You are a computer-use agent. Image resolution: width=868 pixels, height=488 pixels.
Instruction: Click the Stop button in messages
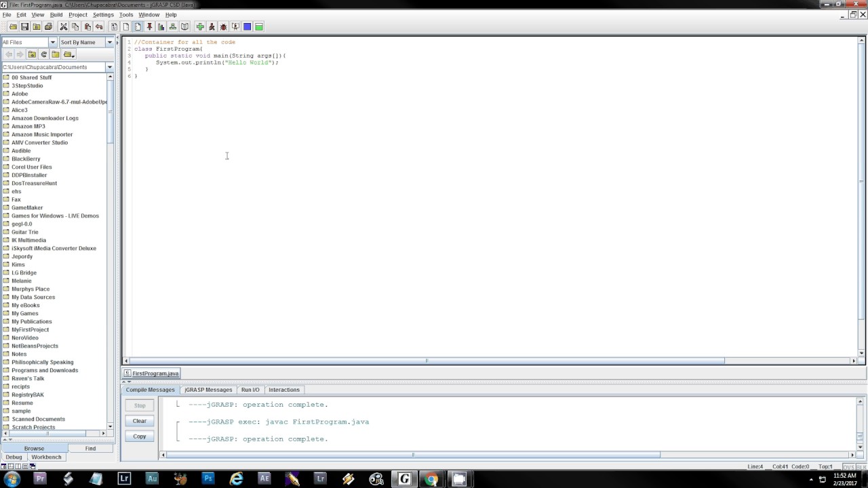point(140,405)
